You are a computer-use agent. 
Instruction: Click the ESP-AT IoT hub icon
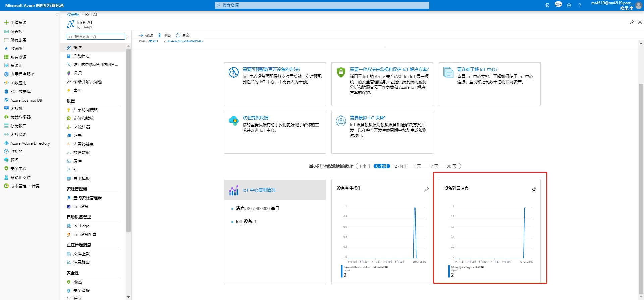pos(70,24)
